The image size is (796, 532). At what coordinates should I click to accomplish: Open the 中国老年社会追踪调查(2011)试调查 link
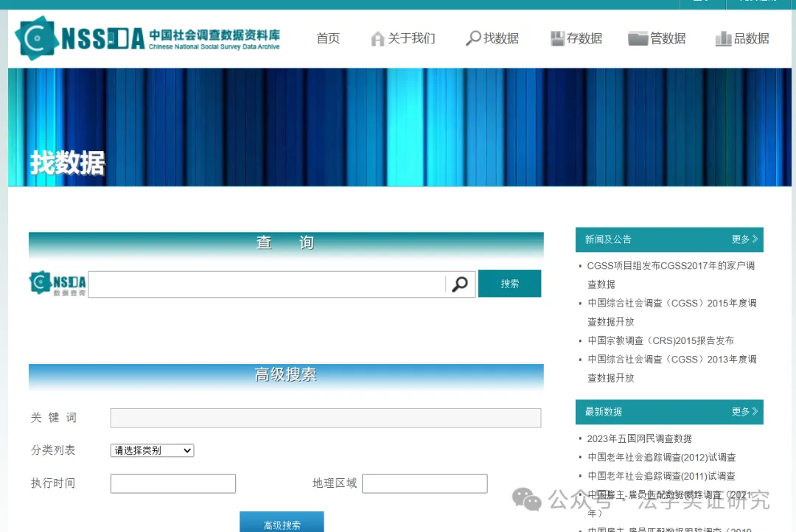coord(661,476)
